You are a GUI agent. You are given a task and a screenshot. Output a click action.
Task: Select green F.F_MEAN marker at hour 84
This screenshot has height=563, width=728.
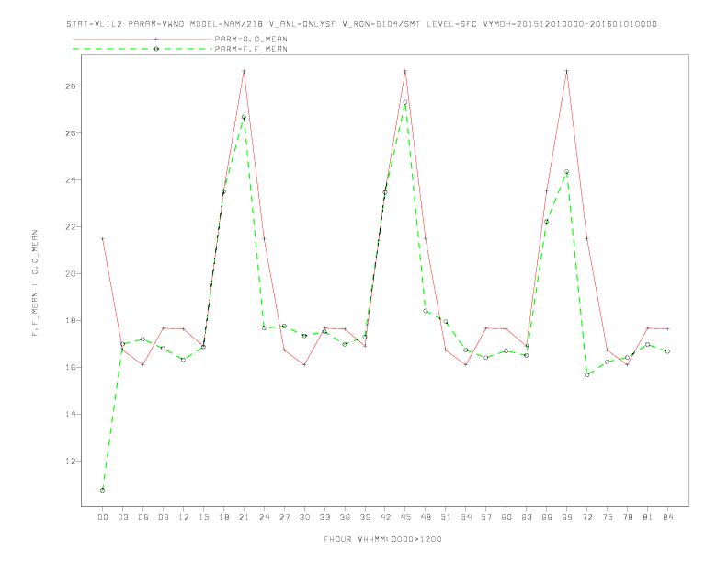(667, 351)
